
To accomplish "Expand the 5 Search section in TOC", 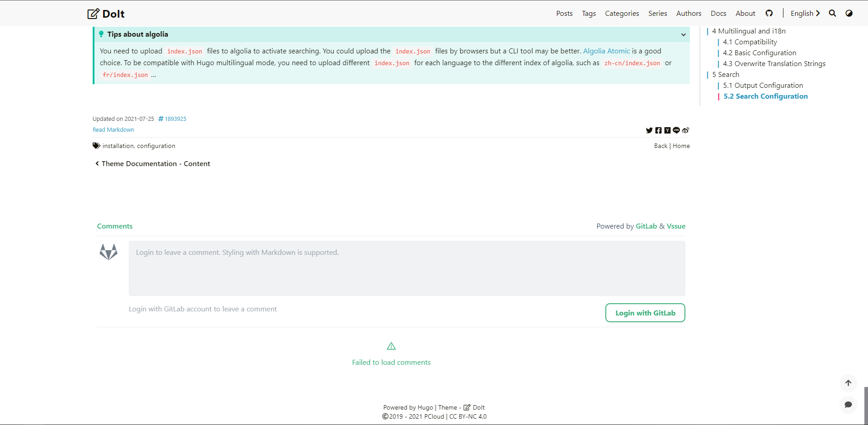I will (725, 74).
